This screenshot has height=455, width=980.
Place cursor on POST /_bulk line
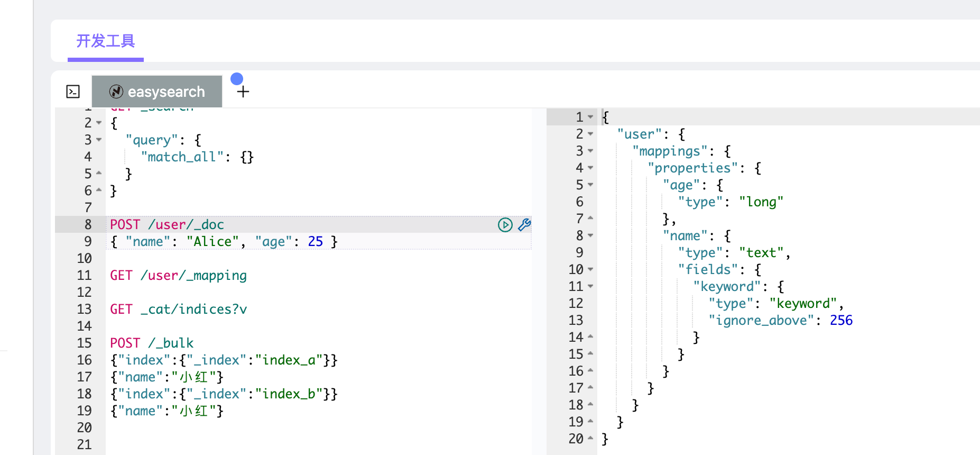[152, 343]
